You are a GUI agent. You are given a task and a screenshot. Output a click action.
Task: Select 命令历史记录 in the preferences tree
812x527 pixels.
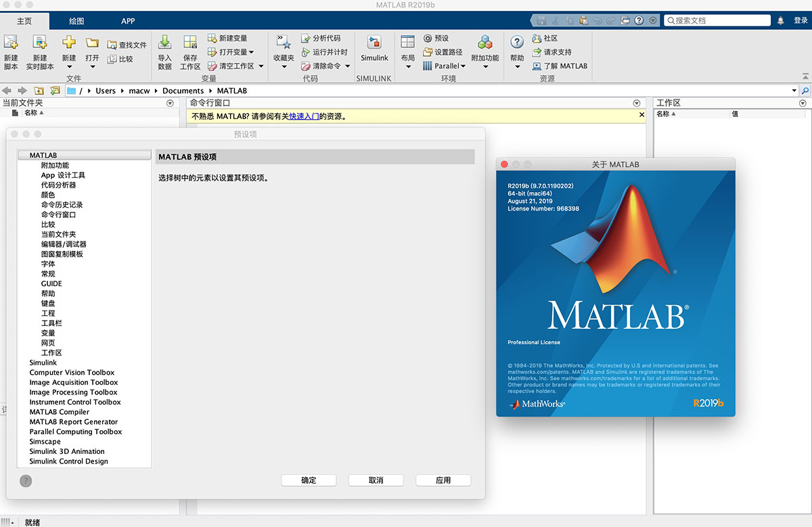[x=62, y=205]
